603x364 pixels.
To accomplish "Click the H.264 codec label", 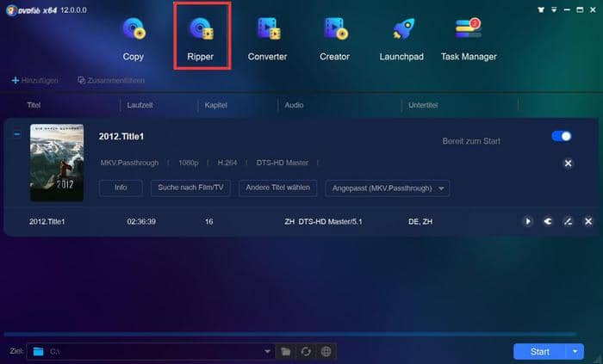I will pyautogui.click(x=227, y=163).
